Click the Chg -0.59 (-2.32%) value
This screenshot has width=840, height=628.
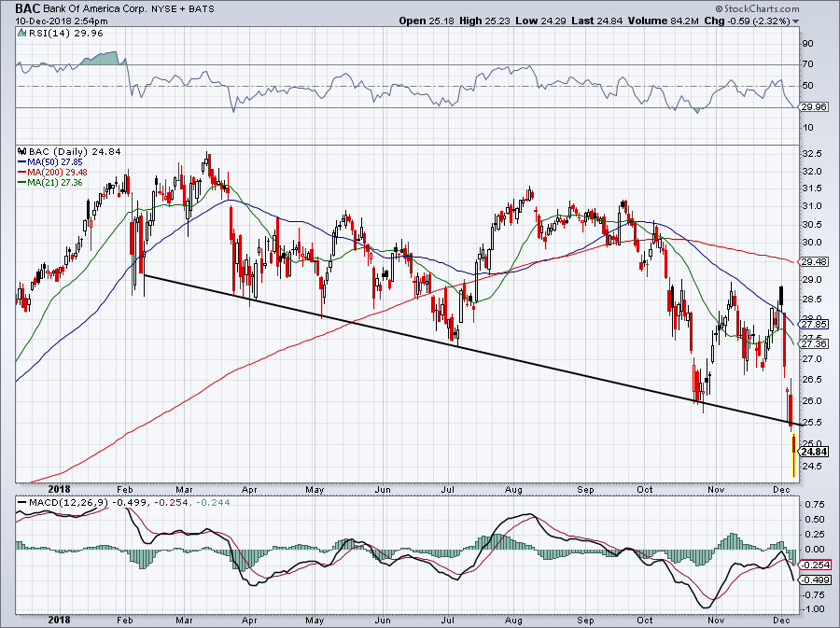(x=747, y=21)
